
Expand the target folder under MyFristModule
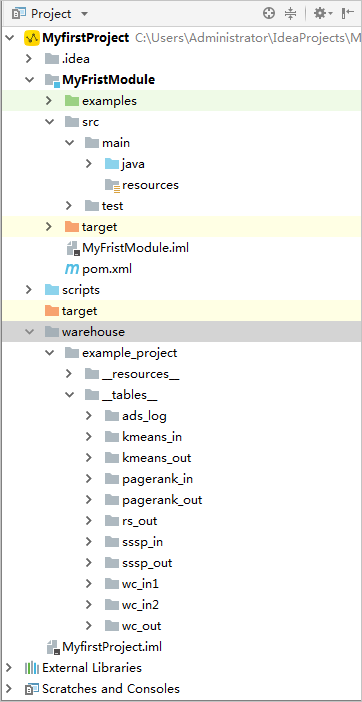[49, 227]
